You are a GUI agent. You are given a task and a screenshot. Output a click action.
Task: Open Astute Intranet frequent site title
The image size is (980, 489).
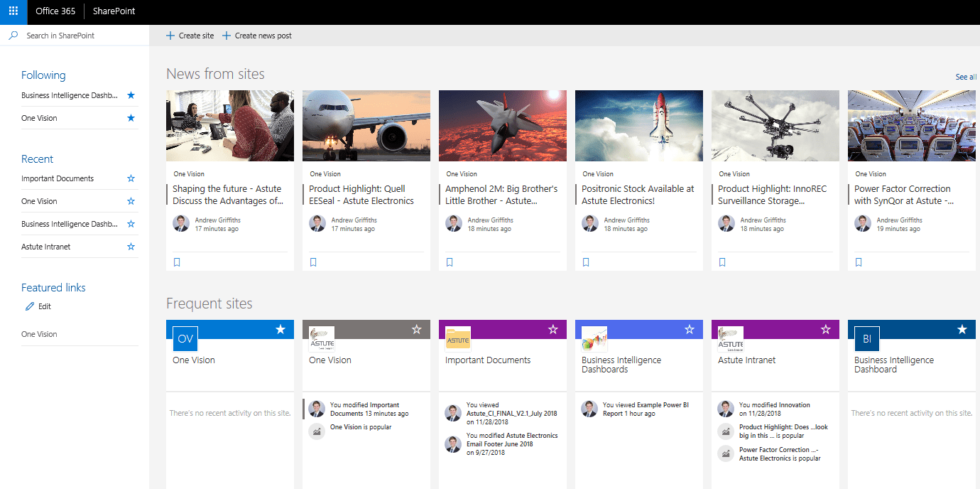tap(746, 360)
